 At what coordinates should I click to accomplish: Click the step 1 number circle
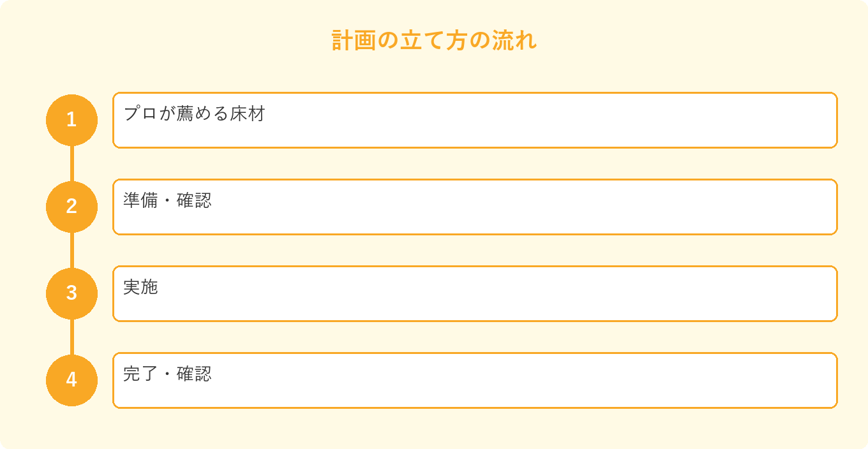pos(71,120)
